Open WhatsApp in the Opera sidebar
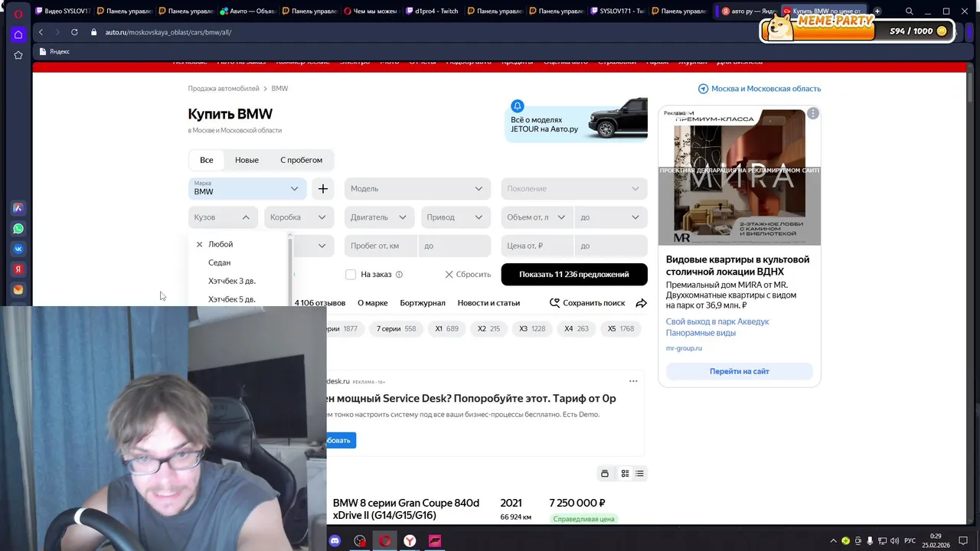980x551 pixels. [18, 229]
